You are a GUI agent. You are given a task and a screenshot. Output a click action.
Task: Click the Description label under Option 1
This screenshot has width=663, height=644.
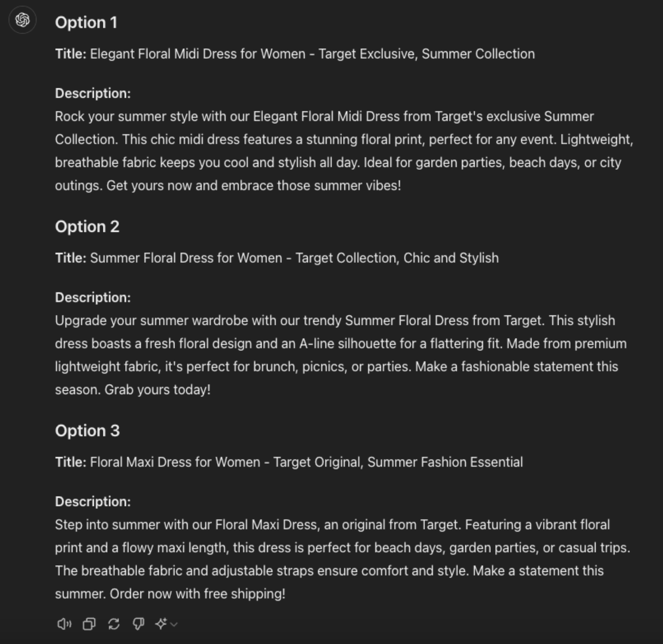point(93,93)
